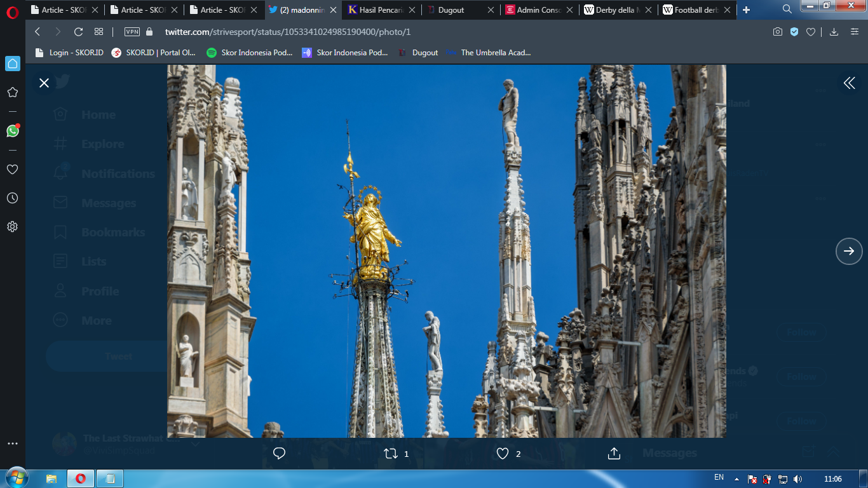
Task: Click browser back arrow
Action: click(x=37, y=32)
